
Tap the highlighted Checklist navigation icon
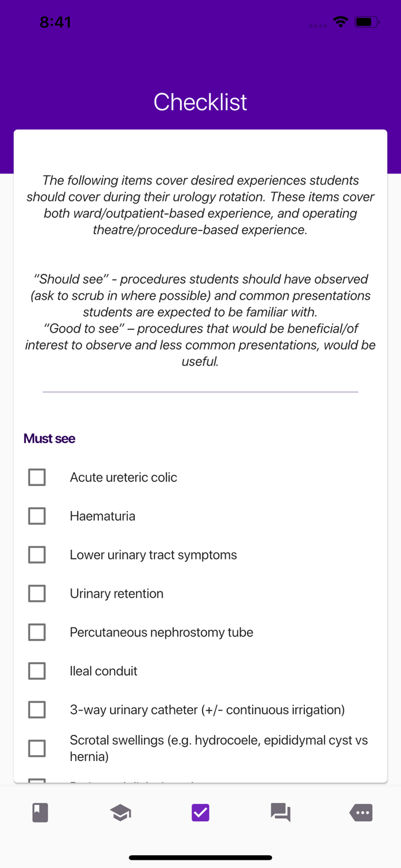point(200,812)
